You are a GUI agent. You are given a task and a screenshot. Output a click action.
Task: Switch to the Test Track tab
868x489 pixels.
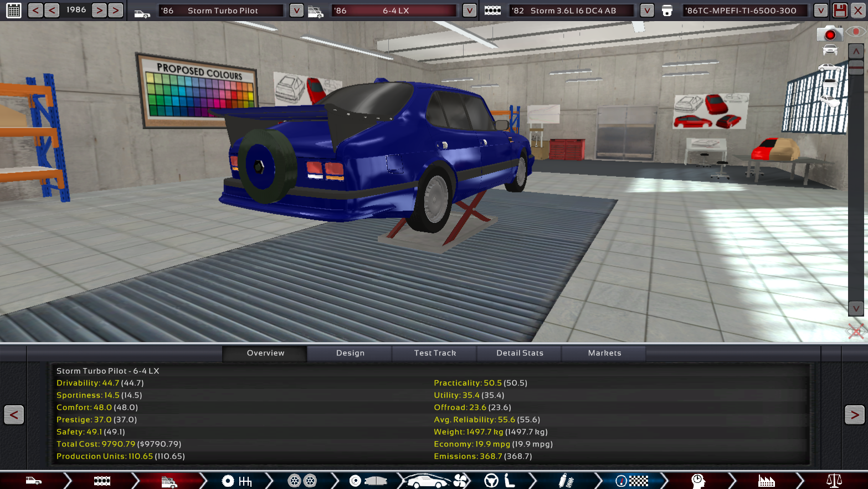coord(435,353)
